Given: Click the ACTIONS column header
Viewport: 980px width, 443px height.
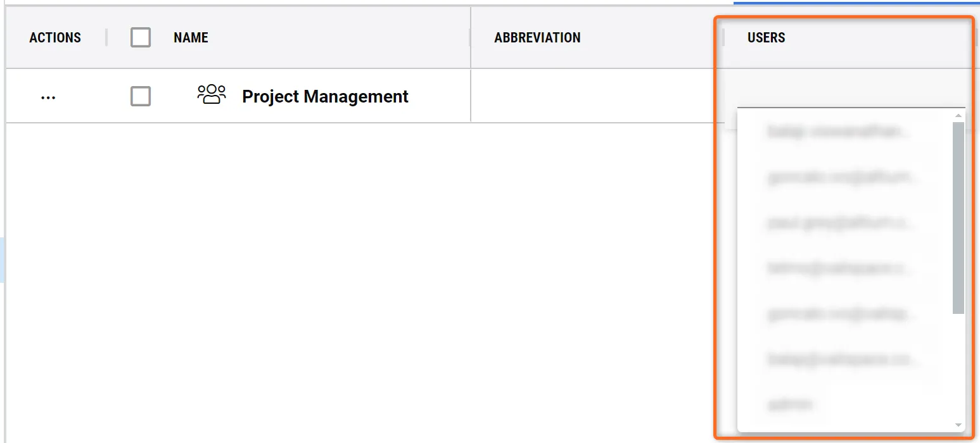Looking at the screenshot, I should point(55,38).
